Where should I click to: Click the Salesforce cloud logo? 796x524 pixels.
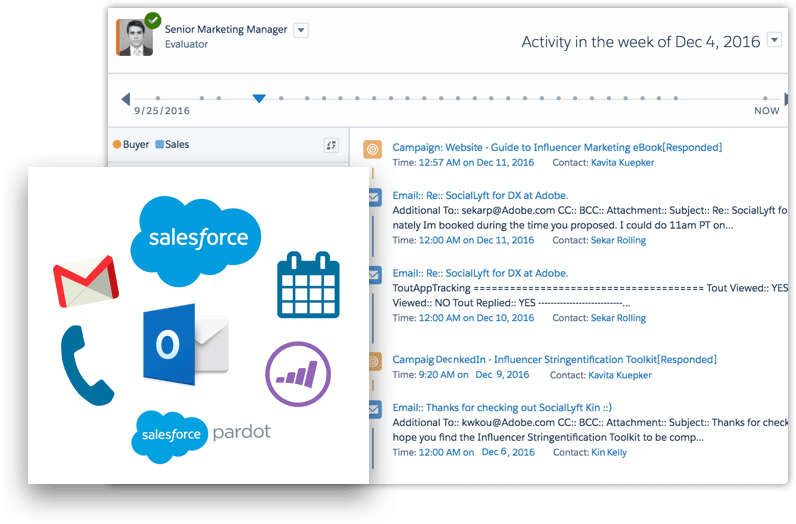(x=195, y=241)
